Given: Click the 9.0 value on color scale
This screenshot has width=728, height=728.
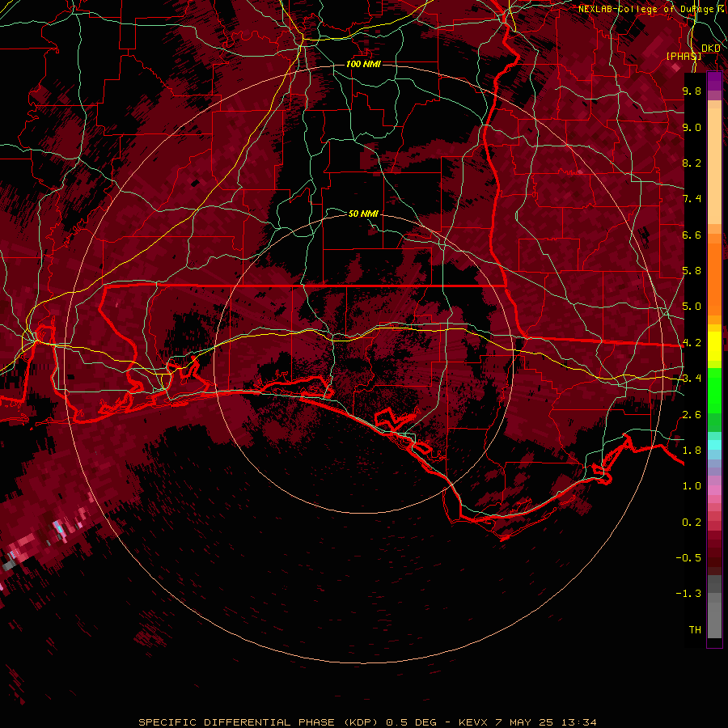Looking at the screenshot, I should (692, 127).
